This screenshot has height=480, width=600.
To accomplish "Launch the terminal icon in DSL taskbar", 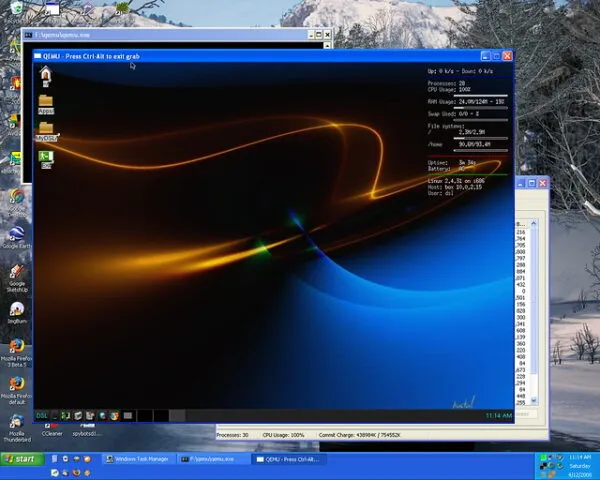I will 55,416.
